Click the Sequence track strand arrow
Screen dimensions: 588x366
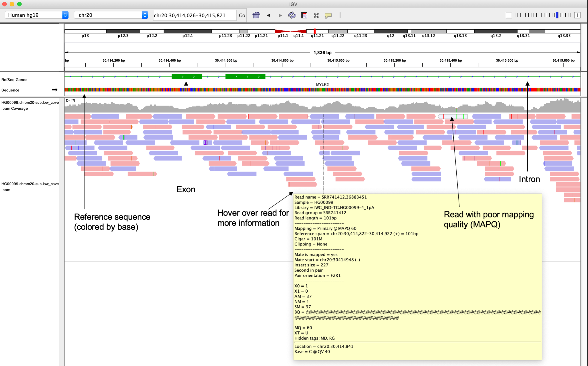pyautogui.click(x=54, y=90)
